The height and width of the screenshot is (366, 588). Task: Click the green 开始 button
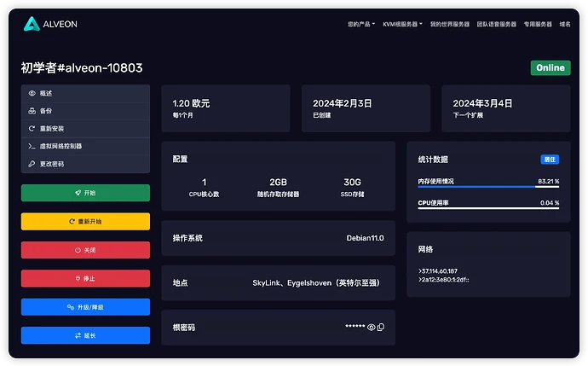click(x=85, y=193)
